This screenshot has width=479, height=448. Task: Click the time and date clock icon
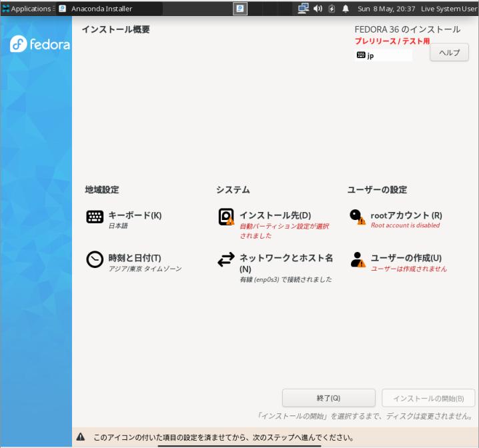[95, 259]
